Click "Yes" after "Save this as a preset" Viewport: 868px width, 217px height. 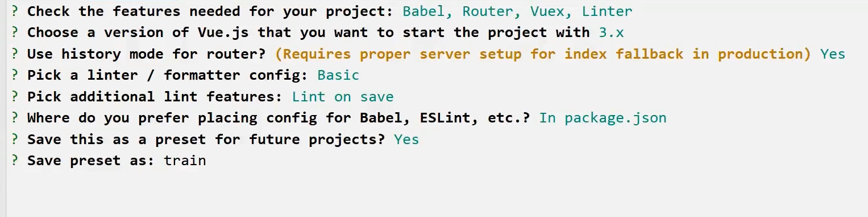pyautogui.click(x=406, y=140)
